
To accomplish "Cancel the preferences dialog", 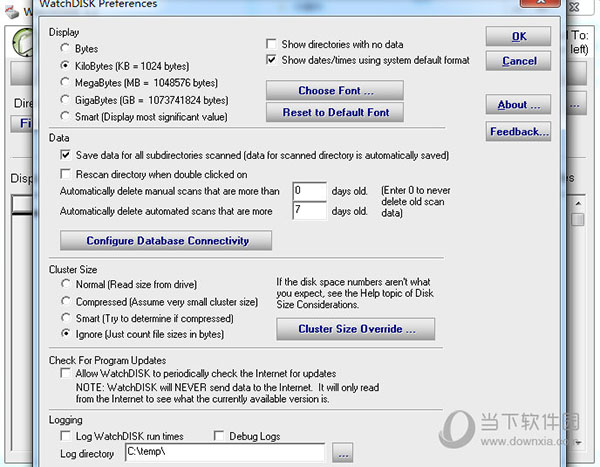I will coord(518,61).
